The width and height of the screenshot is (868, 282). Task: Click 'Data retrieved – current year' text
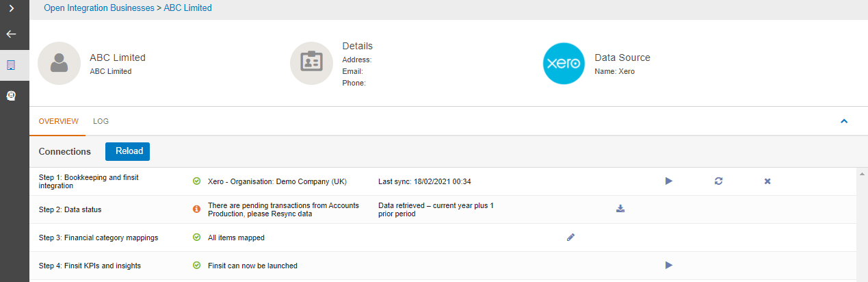tap(436, 209)
